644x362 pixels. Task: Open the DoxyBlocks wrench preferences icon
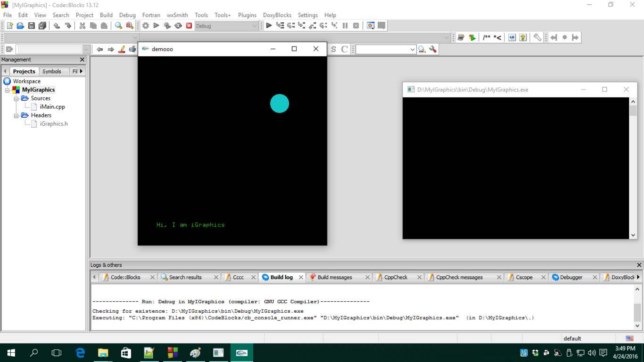(537, 38)
